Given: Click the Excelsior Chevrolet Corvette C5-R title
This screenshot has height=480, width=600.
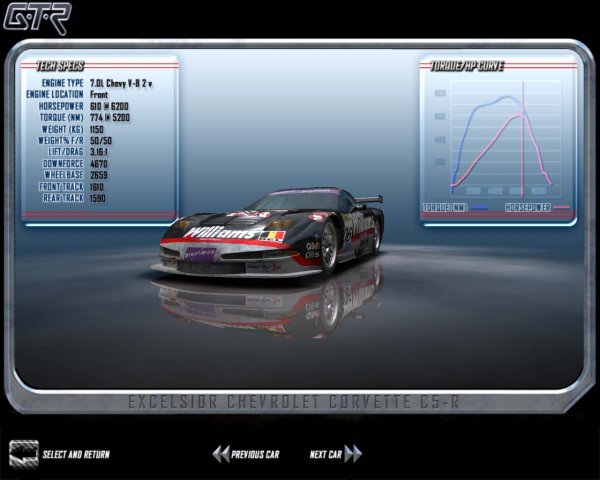Looking at the screenshot, I should [299, 403].
